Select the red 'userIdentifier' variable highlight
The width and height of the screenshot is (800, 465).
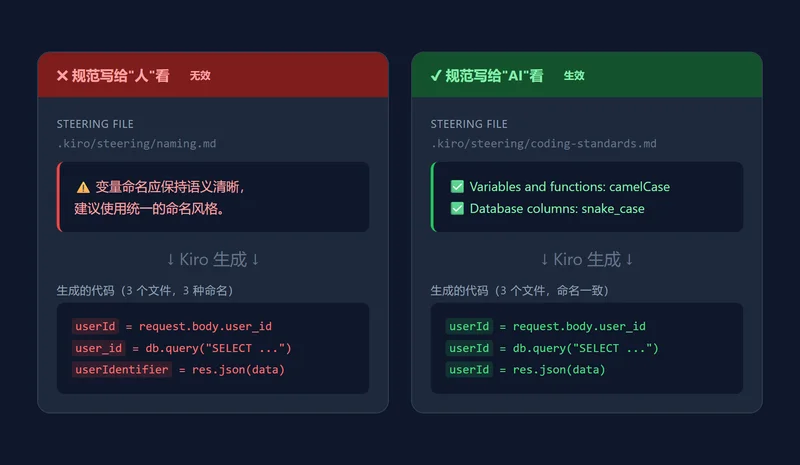coord(121,370)
